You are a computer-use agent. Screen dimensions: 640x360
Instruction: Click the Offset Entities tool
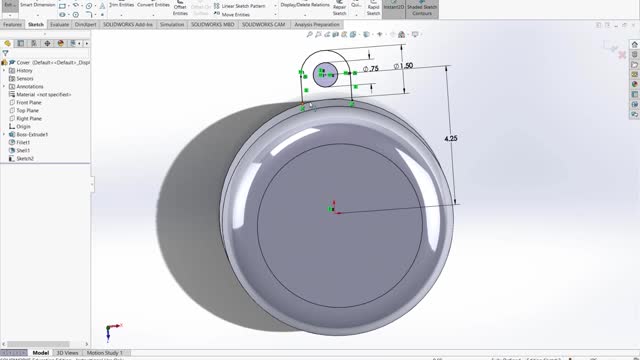[x=180, y=8]
